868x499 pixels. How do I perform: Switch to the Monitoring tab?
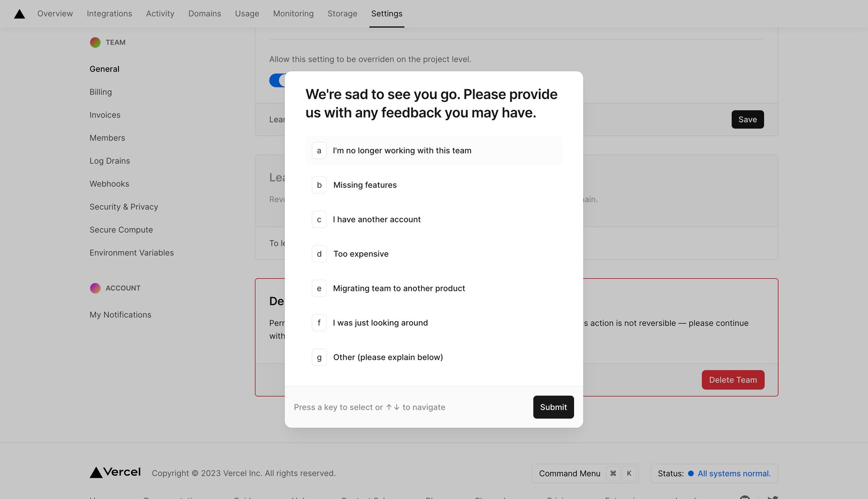293,14
